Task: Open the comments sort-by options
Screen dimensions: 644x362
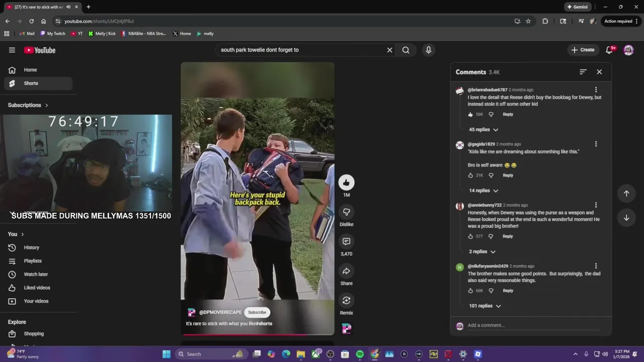Action: click(583, 72)
